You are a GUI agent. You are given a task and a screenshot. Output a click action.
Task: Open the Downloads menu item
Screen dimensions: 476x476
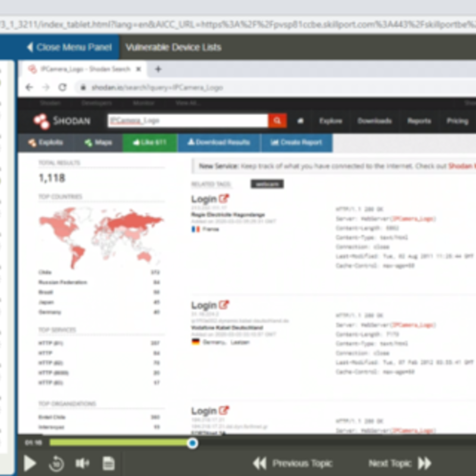[x=374, y=121]
